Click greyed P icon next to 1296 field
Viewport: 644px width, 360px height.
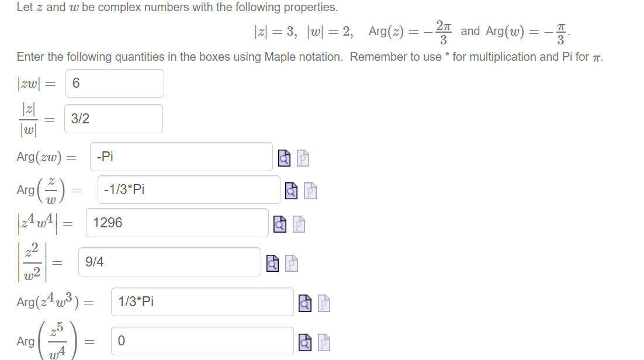(298, 223)
